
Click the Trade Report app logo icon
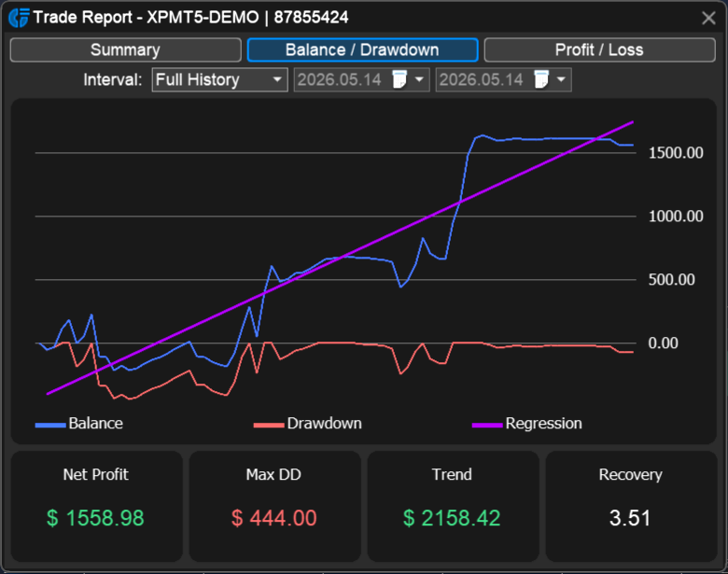point(19,18)
